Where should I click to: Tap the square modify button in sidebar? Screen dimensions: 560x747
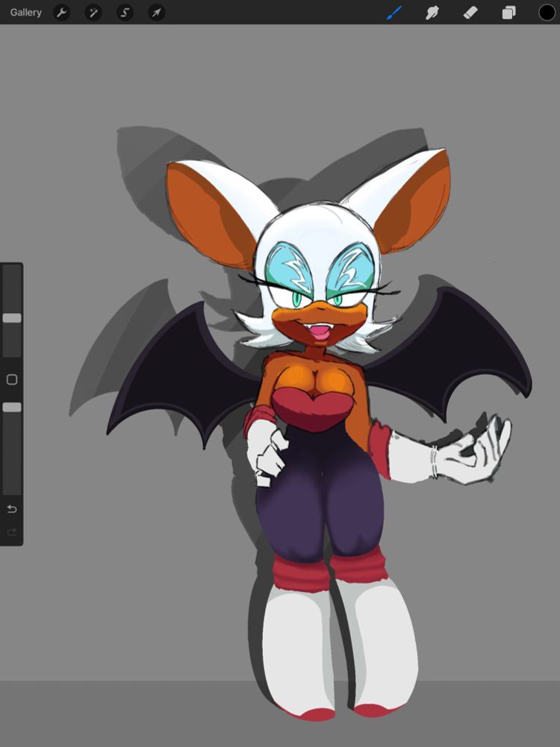[12, 379]
